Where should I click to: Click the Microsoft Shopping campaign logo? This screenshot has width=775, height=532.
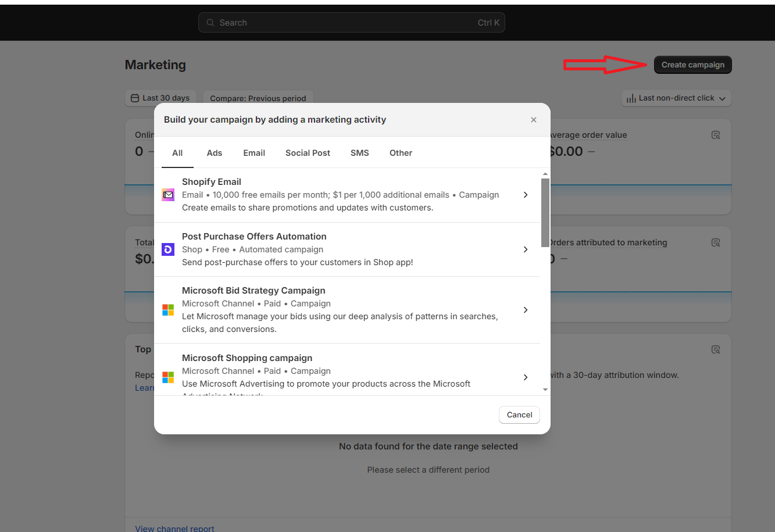(x=168, y=377)
